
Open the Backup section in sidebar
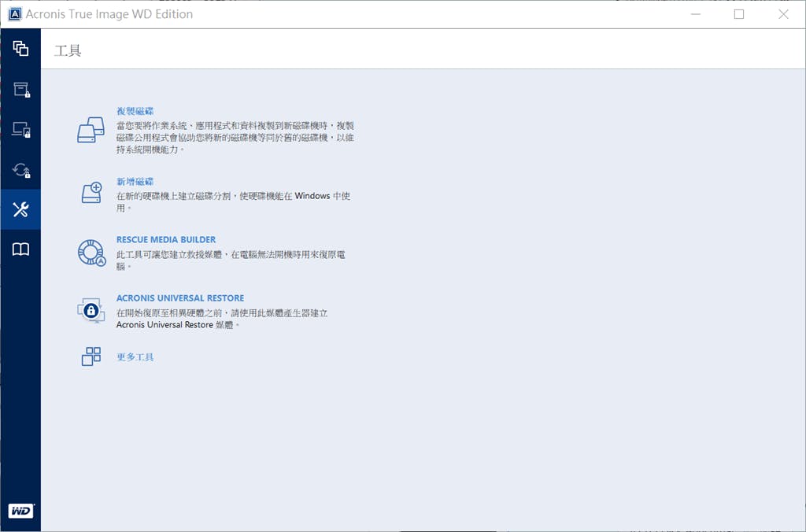click(20, 48)
